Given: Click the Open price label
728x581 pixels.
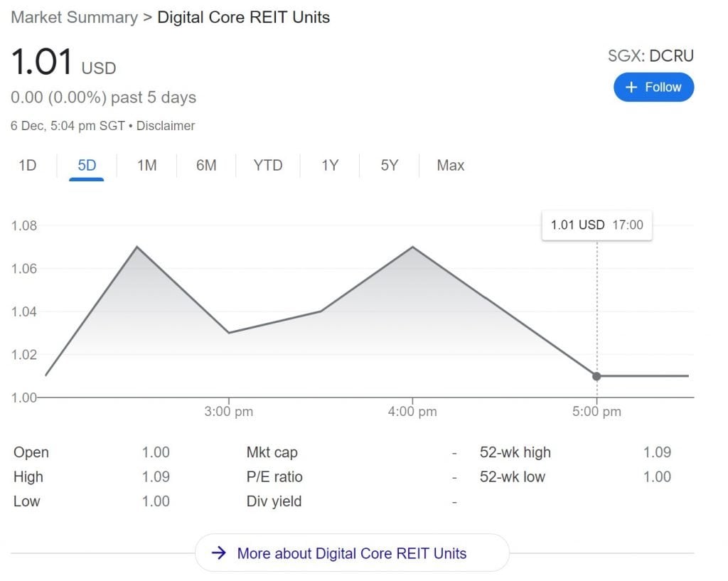Looking at the screenshot, I should (31, 452).
